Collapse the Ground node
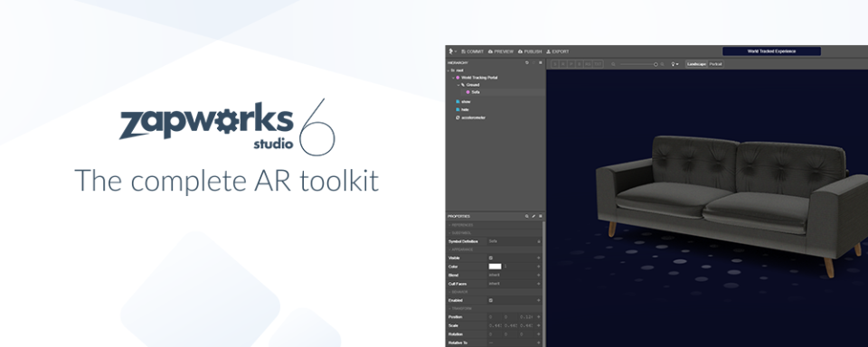The width and height of the screenshot is (868, 347). pos(458,85)
